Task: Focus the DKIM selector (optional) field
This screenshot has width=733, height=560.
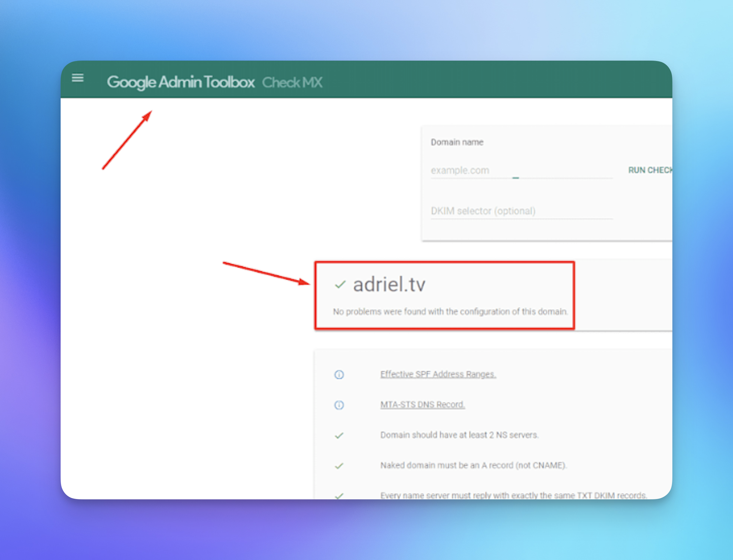Action: click(x=521, y=211)
